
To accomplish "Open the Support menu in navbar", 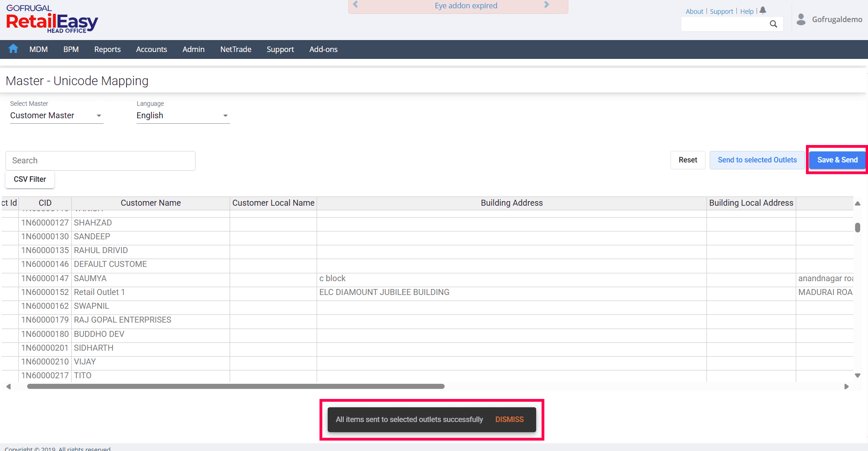I will coord(280,49).
